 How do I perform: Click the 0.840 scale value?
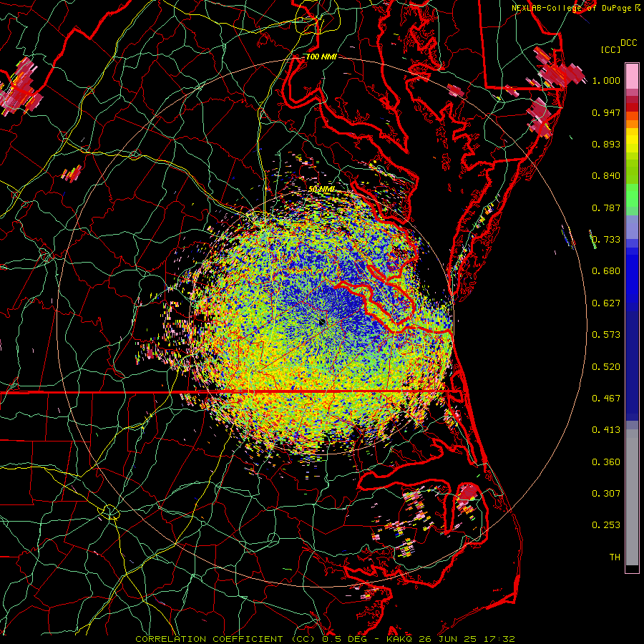point(606,176)
